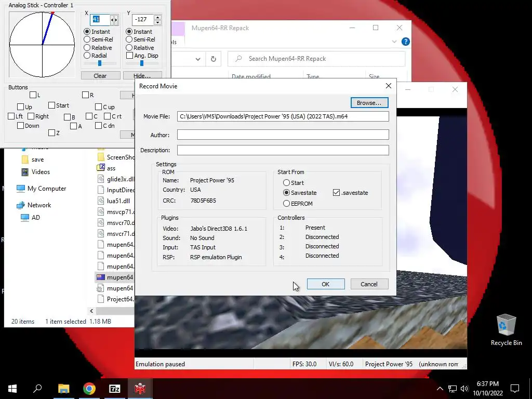Select the InputDirect file
Image resolution: width=532 pixels, height=399 pixels.
point(121,190)
